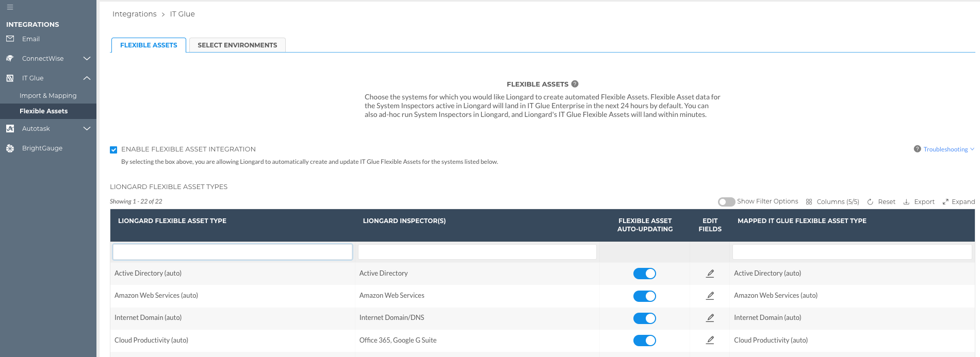980x357 pixels.
Task: Click the IT Glue sidebar icon
Action: point(10,78)
